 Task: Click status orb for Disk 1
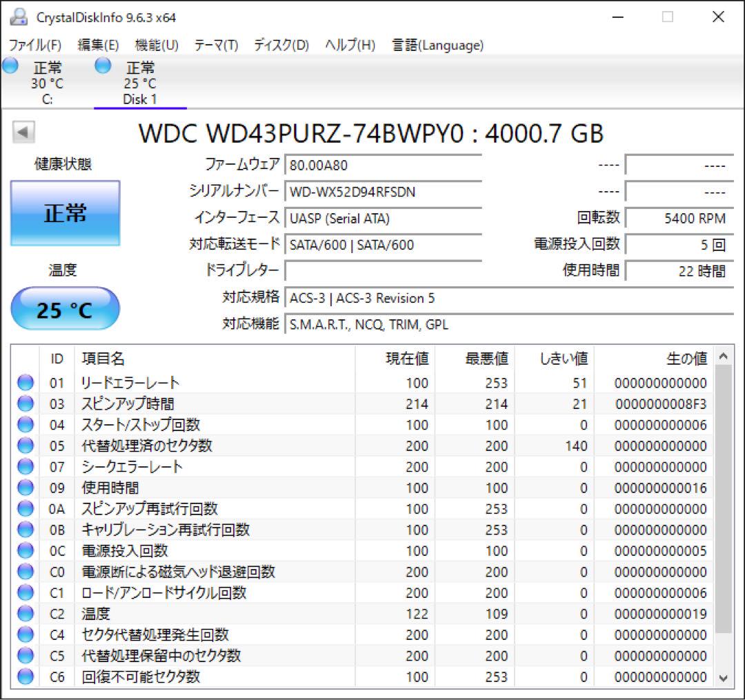coord(103,66)
